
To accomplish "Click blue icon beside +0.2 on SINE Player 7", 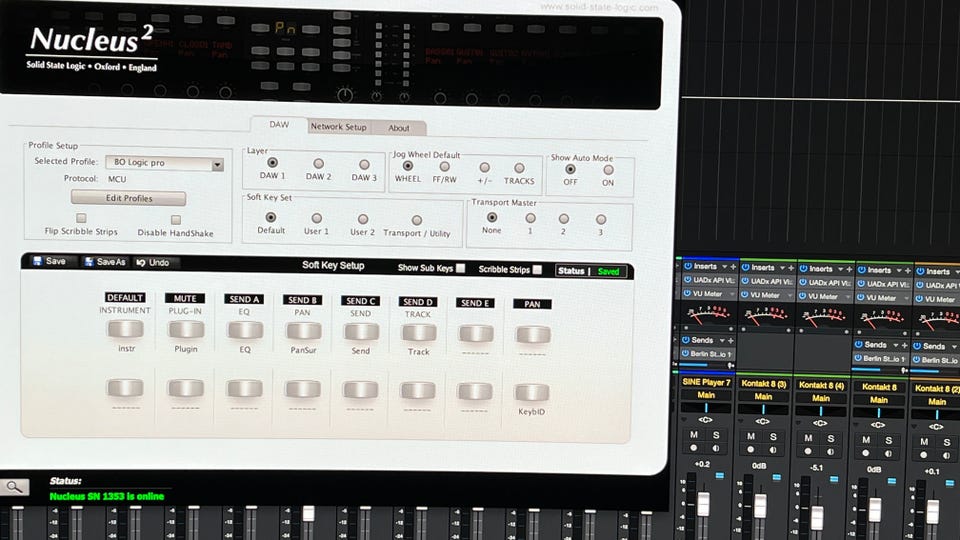I will pos(719,475).
